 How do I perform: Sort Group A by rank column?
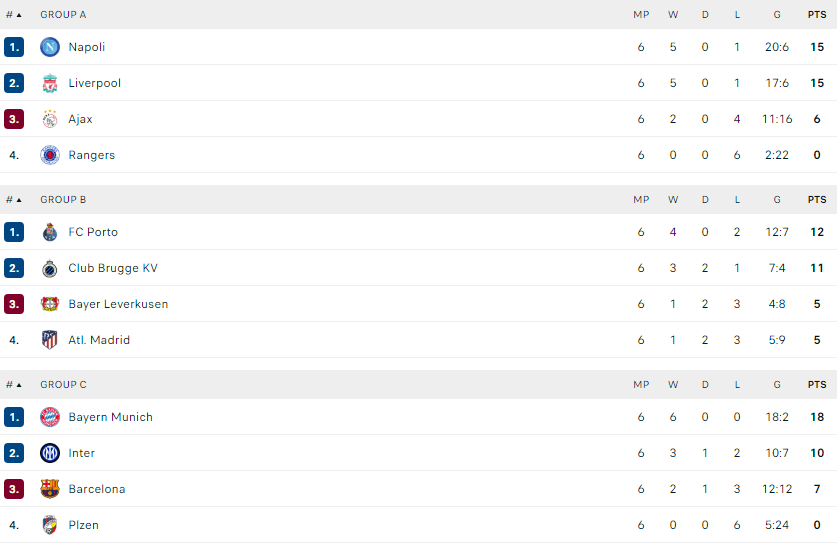pos(14,15)
